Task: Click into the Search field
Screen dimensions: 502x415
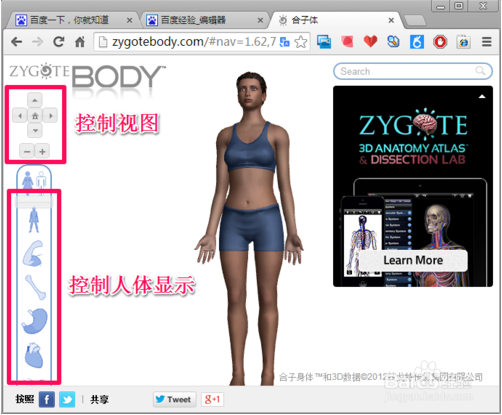Action: tap(412, 71)
